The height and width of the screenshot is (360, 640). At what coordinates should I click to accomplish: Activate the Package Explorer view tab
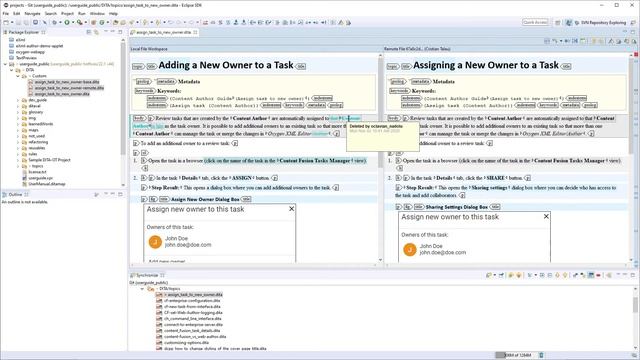[24, 32]
